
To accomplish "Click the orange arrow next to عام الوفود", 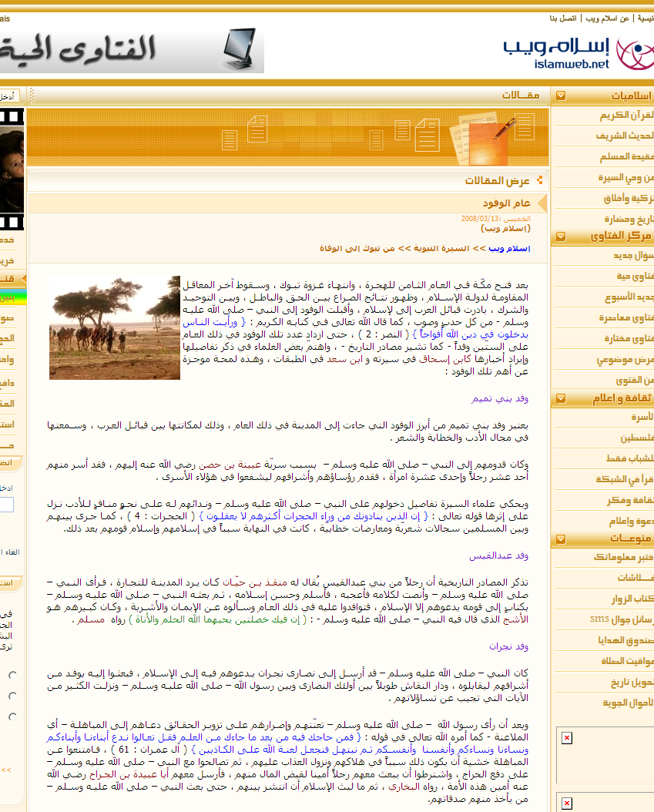I will (x=541, y=203).
